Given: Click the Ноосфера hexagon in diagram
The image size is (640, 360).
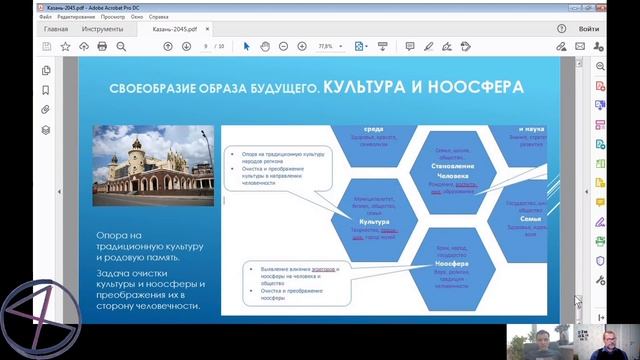Looking at the screenshot, I should point(452,269).
